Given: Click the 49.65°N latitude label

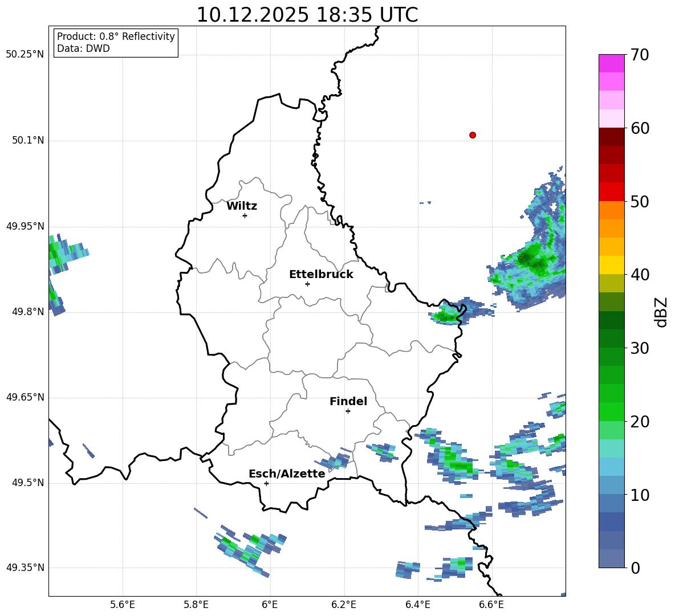Looking at the screenshot, I should 25,397.
